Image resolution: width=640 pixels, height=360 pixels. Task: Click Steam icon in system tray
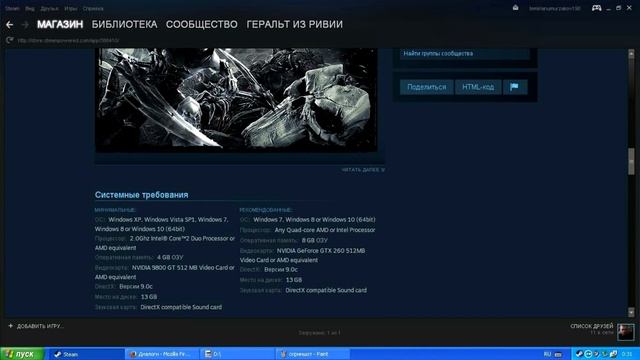point(579,354)
